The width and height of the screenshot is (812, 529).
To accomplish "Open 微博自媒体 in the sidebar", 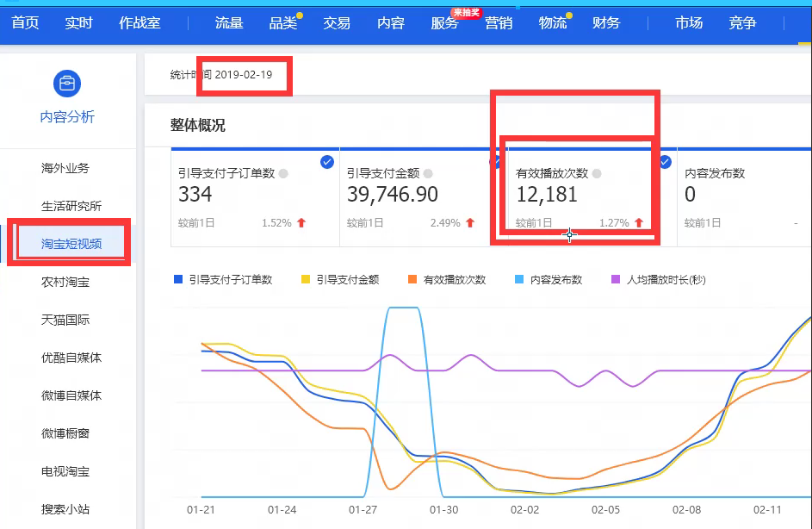I will pyautogui.click(x=71, y=395).
